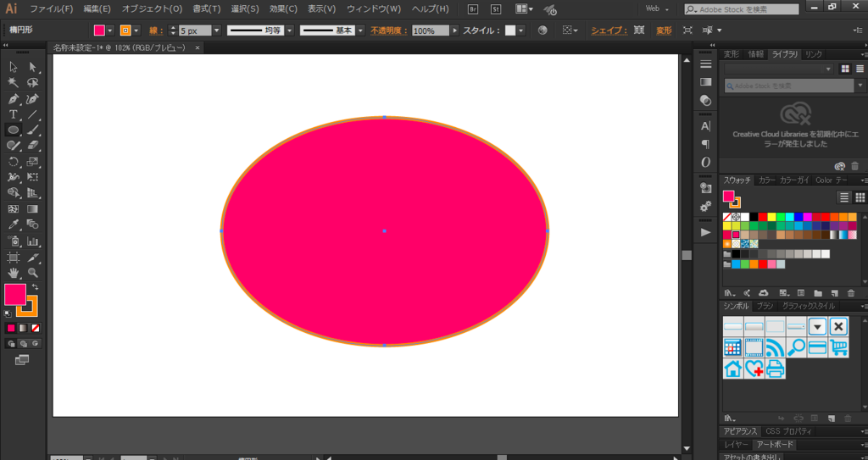
Task: Expand opacity slider arrow beside 100%
Action: click(455, 30)
